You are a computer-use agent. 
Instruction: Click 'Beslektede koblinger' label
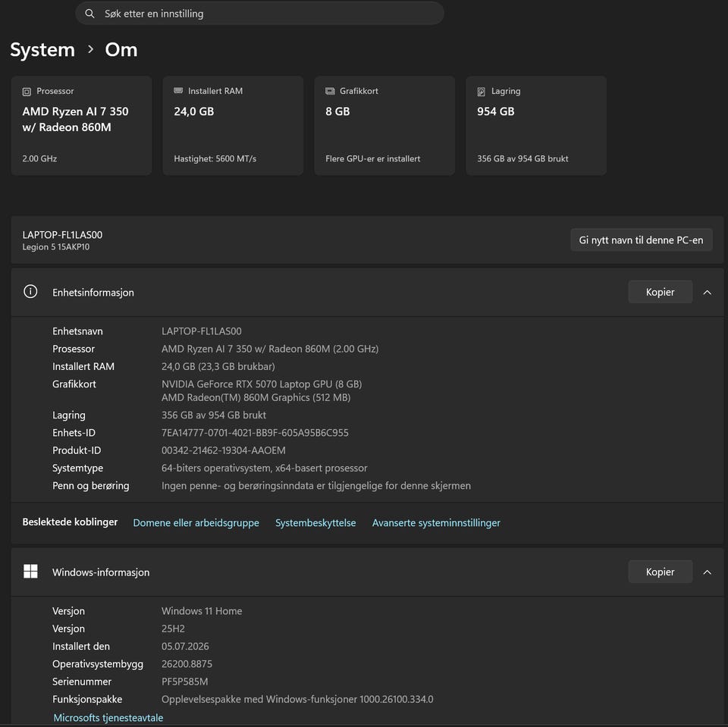tap(70, 522)
